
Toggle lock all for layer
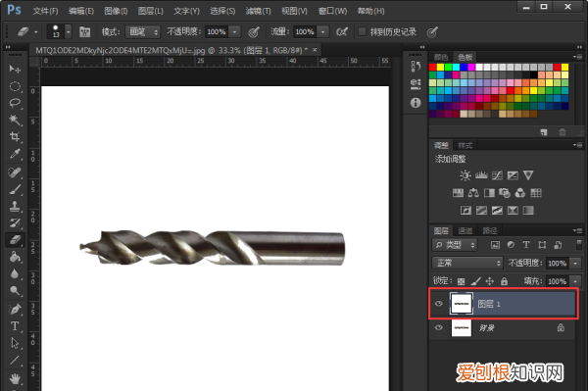[x=505, y=281]
